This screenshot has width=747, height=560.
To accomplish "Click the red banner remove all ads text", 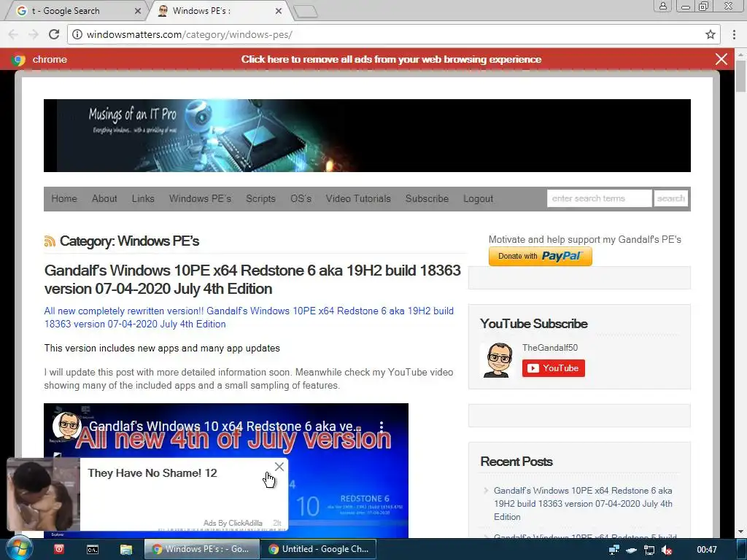I will [391, 59].
